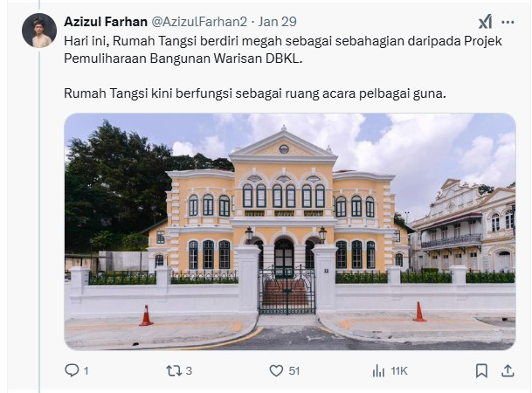Open view analytics bar chart icon

378,371
